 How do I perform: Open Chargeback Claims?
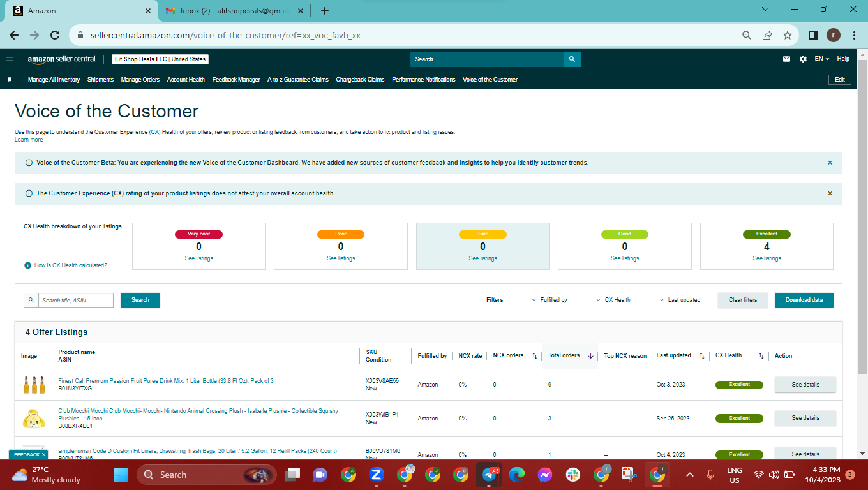tap(360, 80)
